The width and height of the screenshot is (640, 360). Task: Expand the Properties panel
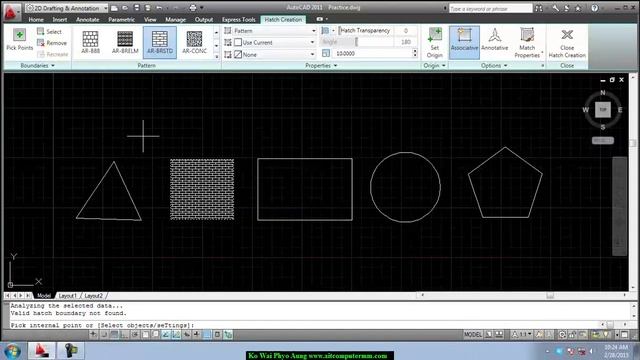321,66
